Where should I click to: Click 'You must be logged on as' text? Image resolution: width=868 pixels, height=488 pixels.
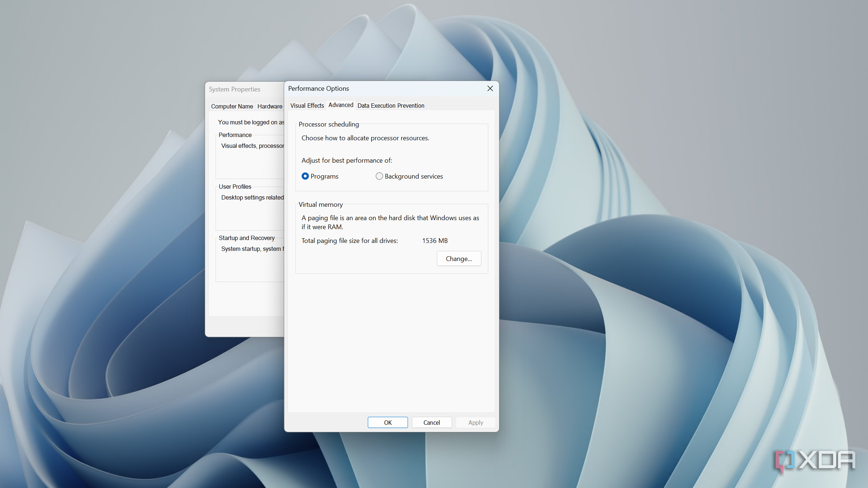click(251, 122)
